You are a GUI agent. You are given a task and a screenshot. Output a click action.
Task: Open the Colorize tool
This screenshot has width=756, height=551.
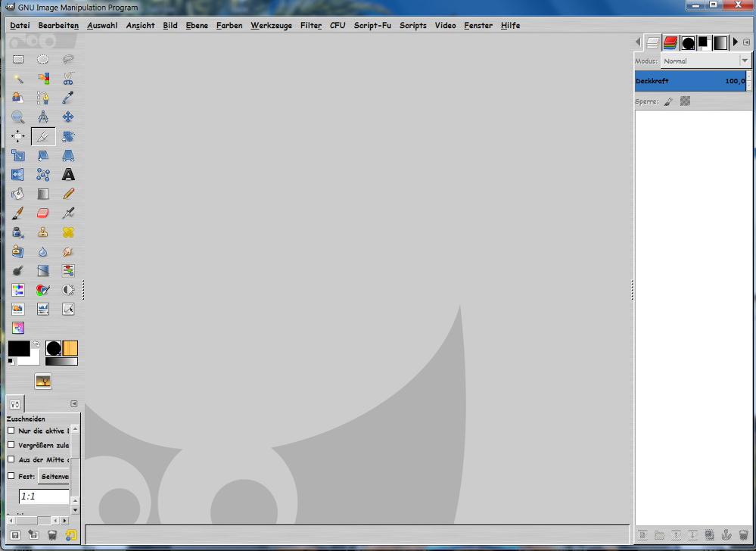(43, 290)
